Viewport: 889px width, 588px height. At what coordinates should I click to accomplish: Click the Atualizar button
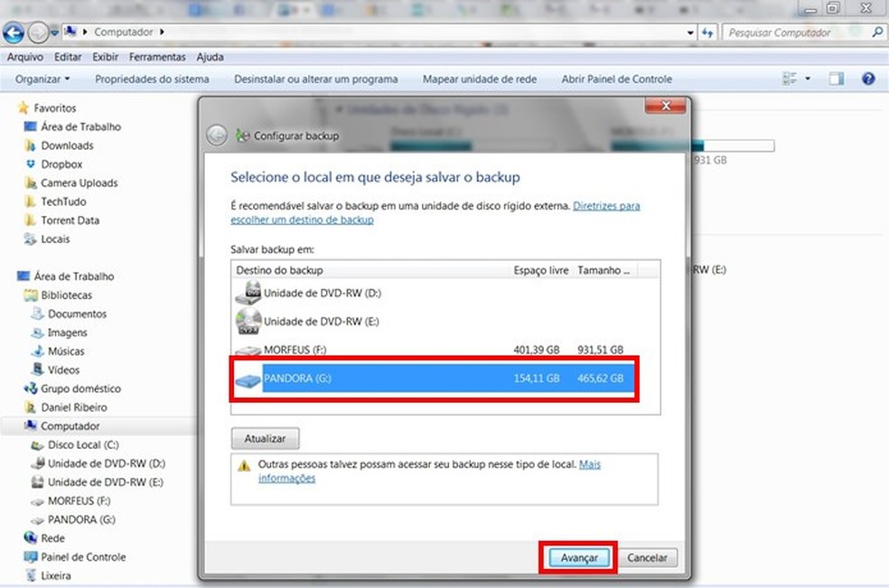point(264,438)
